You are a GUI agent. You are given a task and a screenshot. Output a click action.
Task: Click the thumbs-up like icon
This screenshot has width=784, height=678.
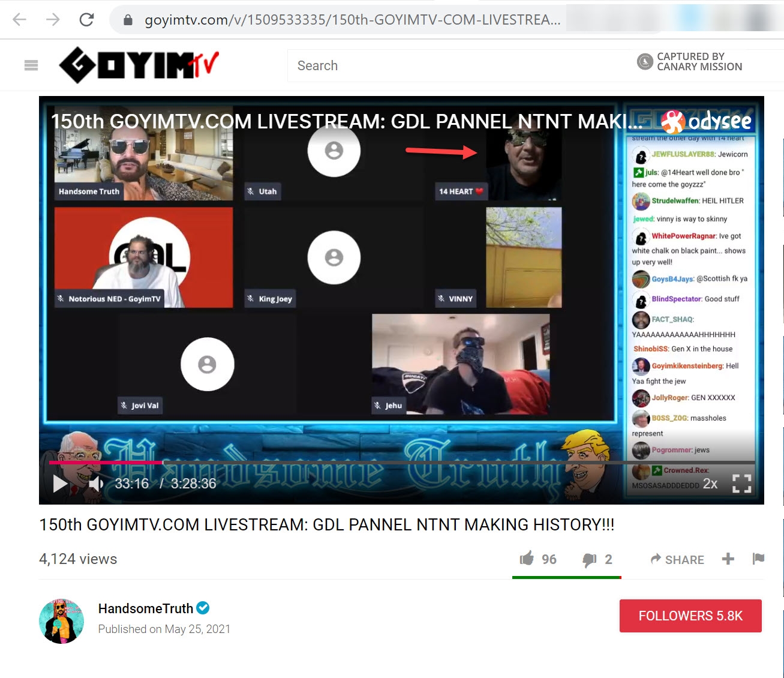tap(527, 559)
